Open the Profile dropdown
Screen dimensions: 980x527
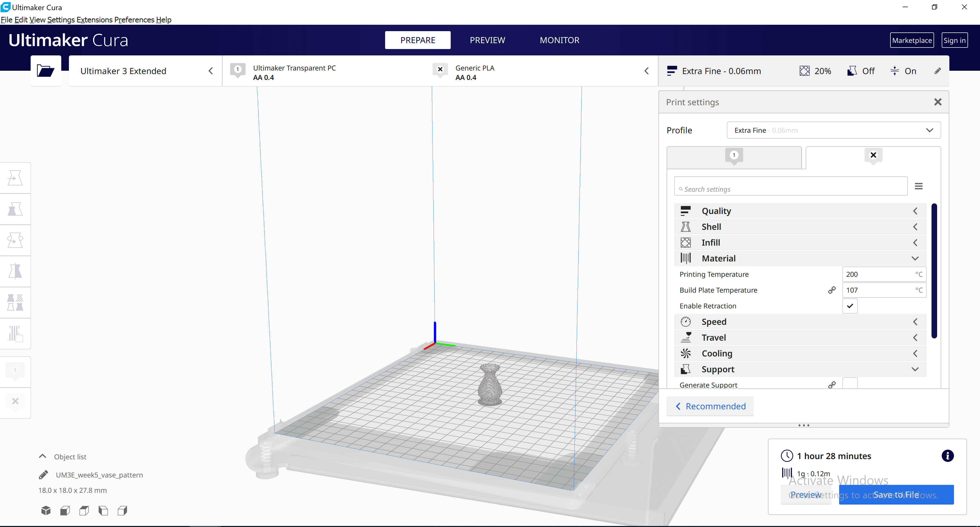tap(834, 130)
